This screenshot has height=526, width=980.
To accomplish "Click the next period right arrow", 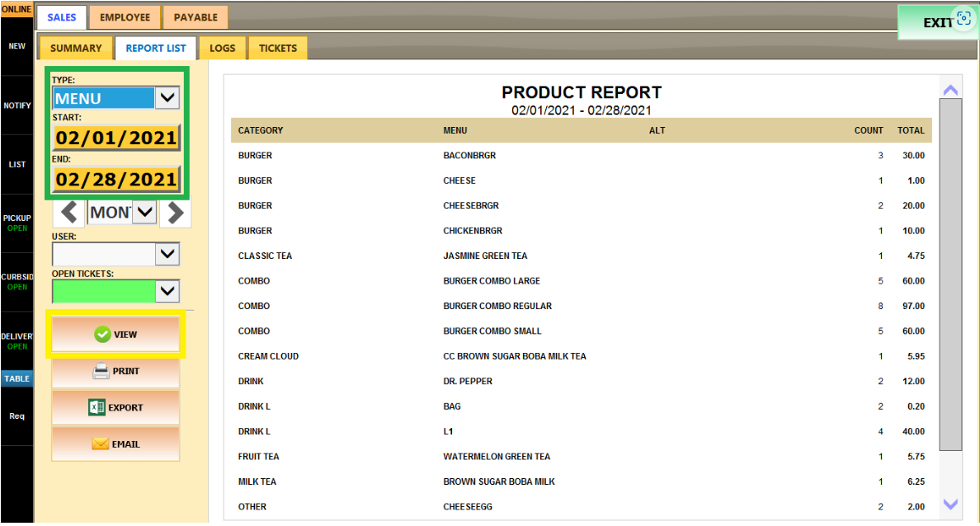I will click(x=175, y=213).
